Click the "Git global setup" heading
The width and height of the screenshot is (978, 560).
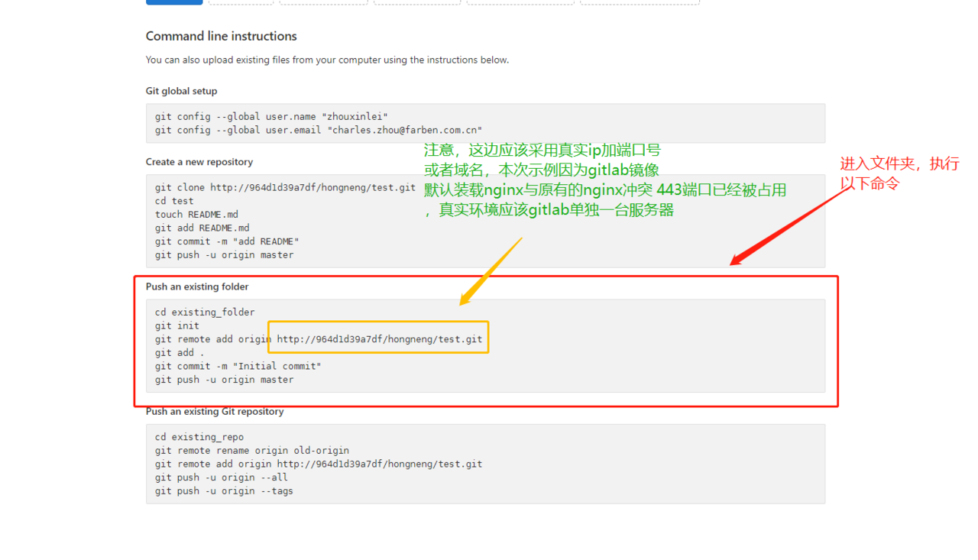point(182,91)
